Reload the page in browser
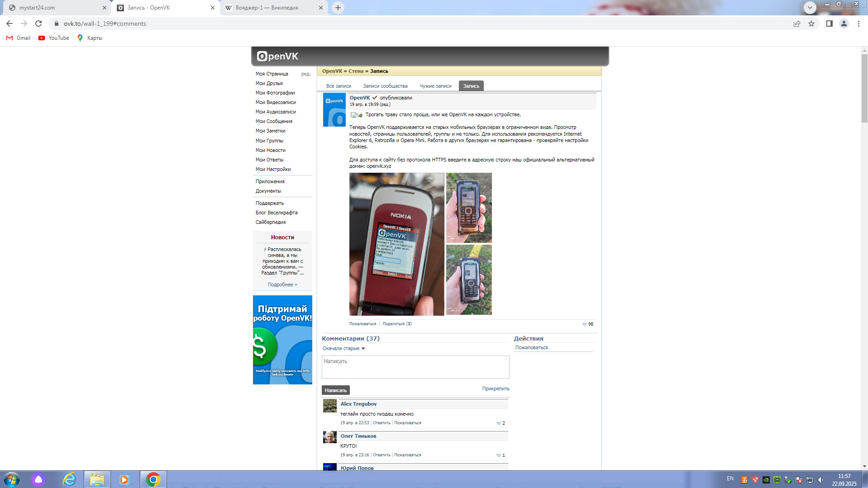The height and width of the screenshot is (488, 868). (38, 24)
